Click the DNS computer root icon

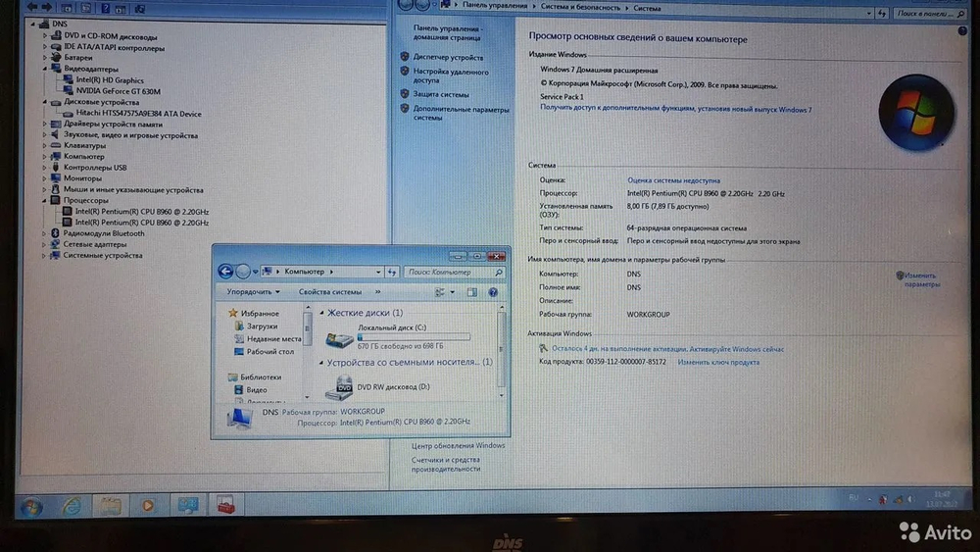44,24
